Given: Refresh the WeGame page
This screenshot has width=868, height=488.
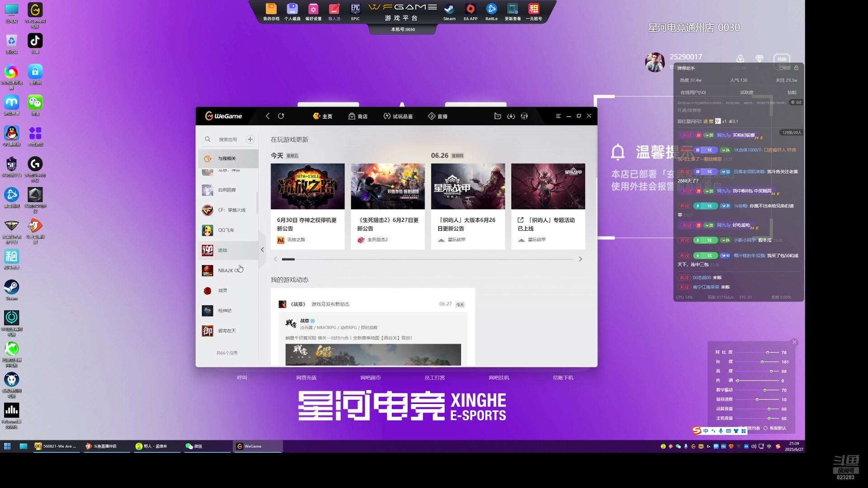Looking at the screenshot, I should point(281,116).
